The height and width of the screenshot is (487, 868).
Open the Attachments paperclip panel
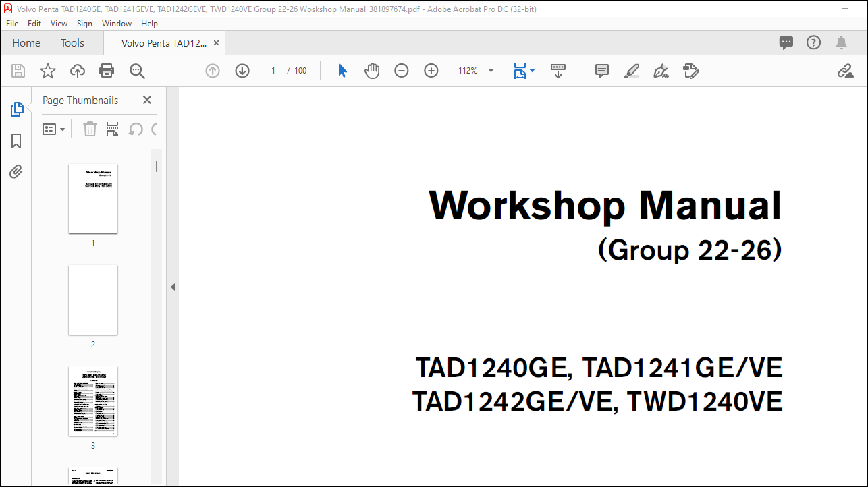16,172
